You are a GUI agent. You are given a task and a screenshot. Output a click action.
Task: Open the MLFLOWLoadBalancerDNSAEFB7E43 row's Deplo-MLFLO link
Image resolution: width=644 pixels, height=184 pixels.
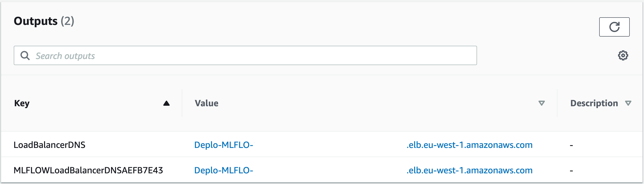point(223,170)
